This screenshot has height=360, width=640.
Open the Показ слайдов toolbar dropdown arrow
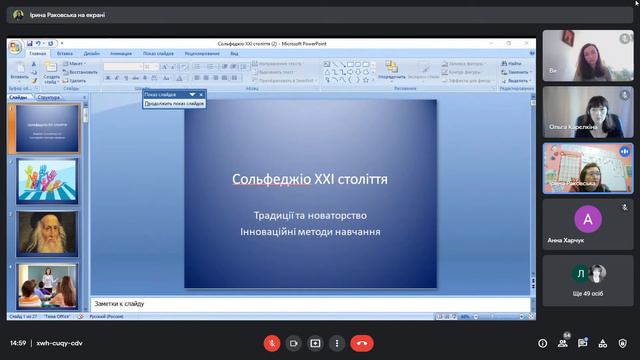(x=192, y=95)
